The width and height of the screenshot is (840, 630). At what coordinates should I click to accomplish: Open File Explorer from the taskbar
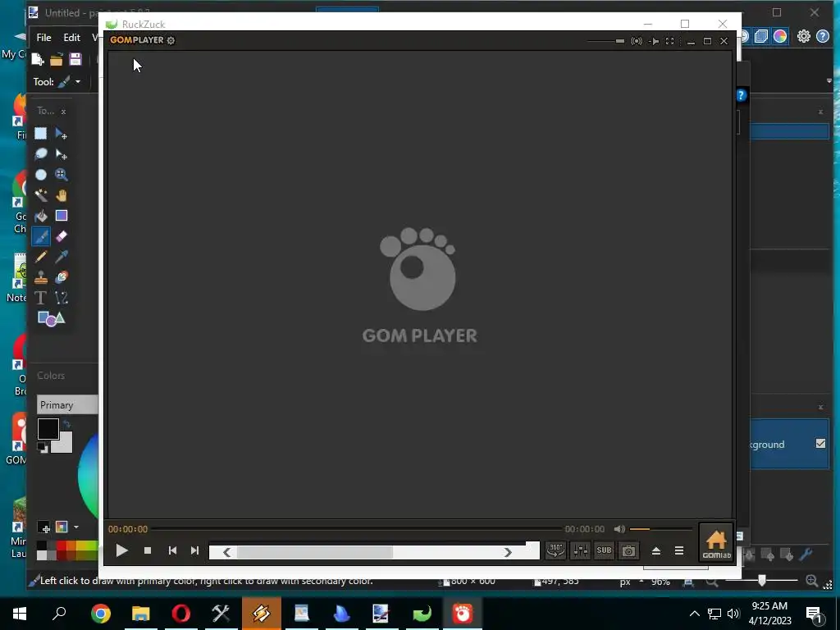[x=140, y=614]
